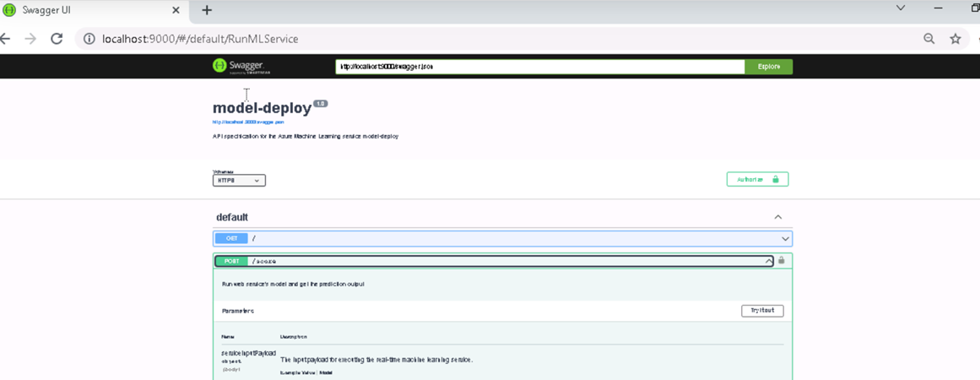The width and height of the screenshot is (980, 380).
Task: Collapse the default section chevron
Action: point(778,217)
